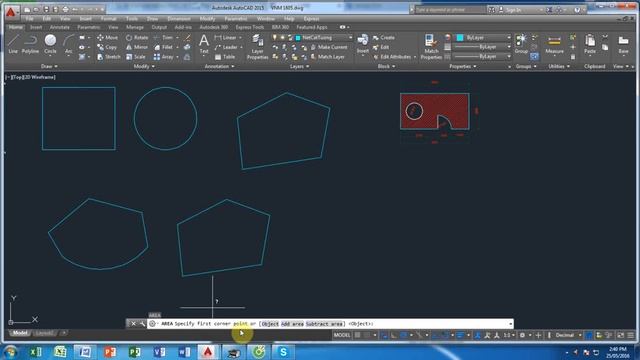Switch to the Annotate ribbon tab
This screenshot has width=640, height=360.
pos(60,27)
